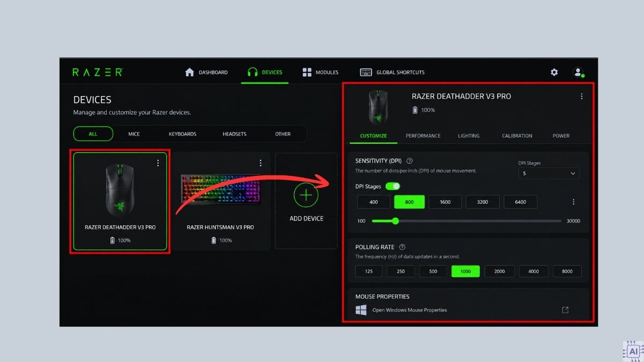Viewport: 644px width, 362px height.
Task: Switch to the Customize tab
Action: tap(374, 136)
